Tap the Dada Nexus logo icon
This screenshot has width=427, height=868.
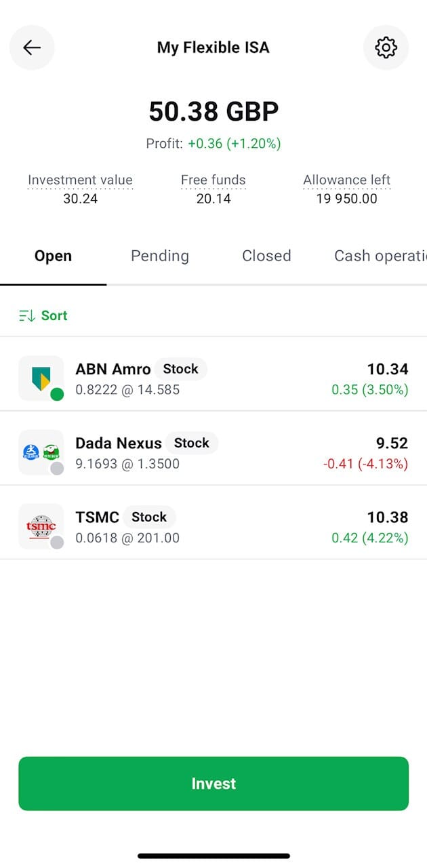[x=41, y=452]
